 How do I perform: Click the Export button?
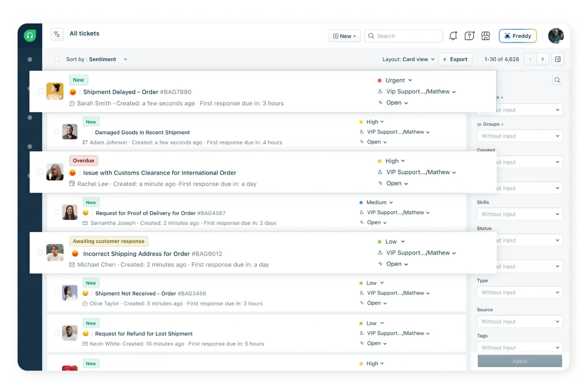pyautogui.click(x=455, y=59)
